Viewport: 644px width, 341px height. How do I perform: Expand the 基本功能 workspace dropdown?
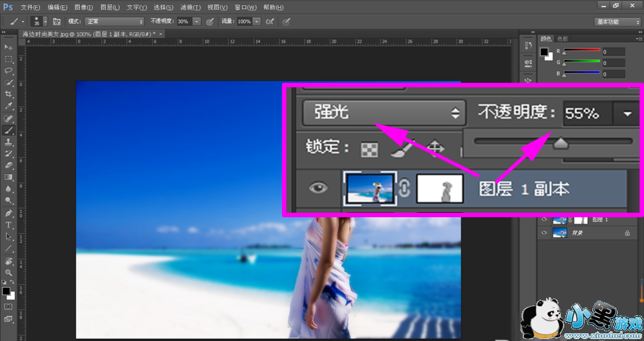[x=616, y=21]
